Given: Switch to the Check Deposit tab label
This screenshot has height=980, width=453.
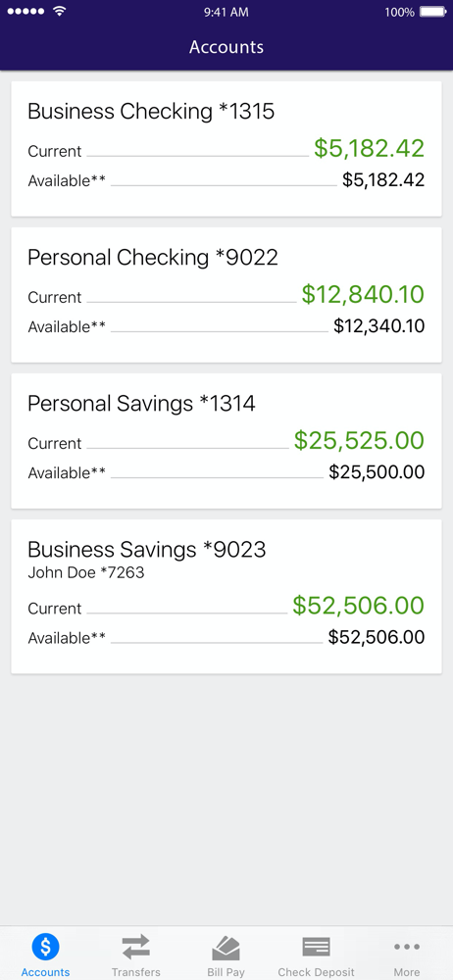Looking at the screenshot, I should tap(316, 972).
